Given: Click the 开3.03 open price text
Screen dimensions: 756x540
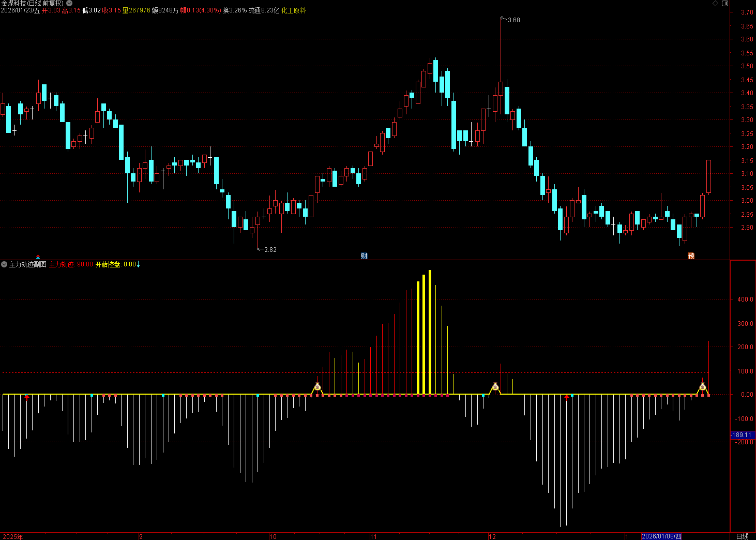Looking at the screenshot, I should click(x=51, y=10).
